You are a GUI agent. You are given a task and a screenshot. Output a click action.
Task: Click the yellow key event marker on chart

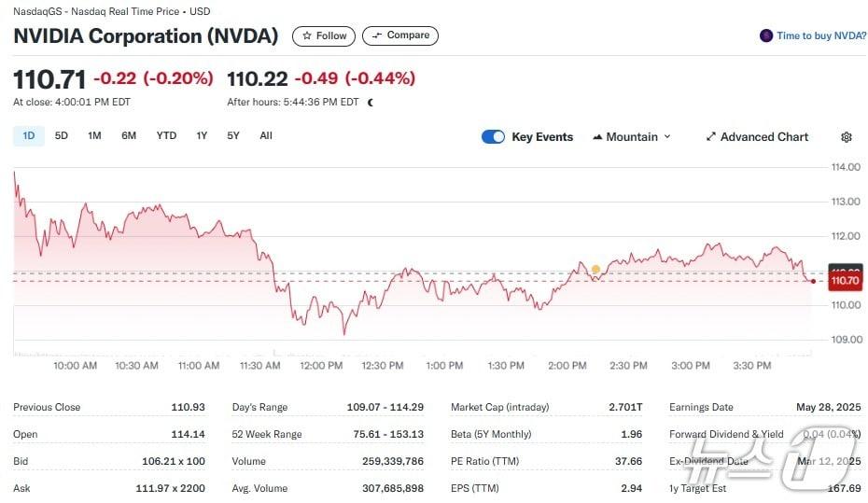595,270
